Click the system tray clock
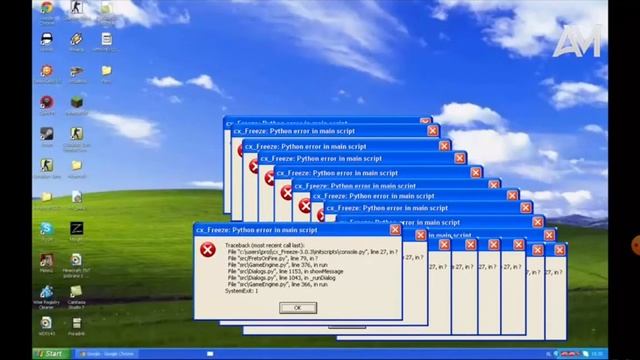The image size is (640, 360). click(597, 354)
